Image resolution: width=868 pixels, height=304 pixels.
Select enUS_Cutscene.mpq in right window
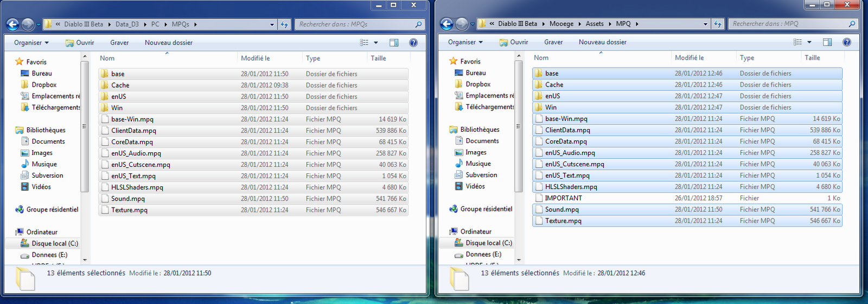pos(687,164)
